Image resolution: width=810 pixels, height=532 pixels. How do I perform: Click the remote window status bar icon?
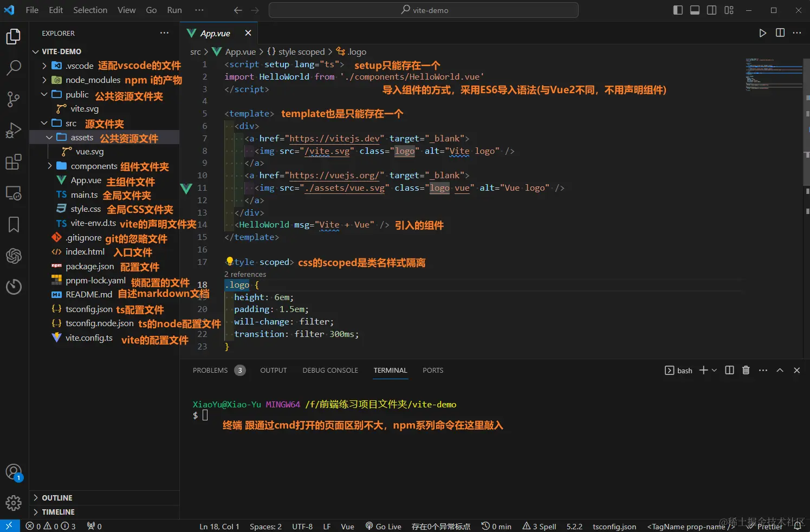pos(10,525)
